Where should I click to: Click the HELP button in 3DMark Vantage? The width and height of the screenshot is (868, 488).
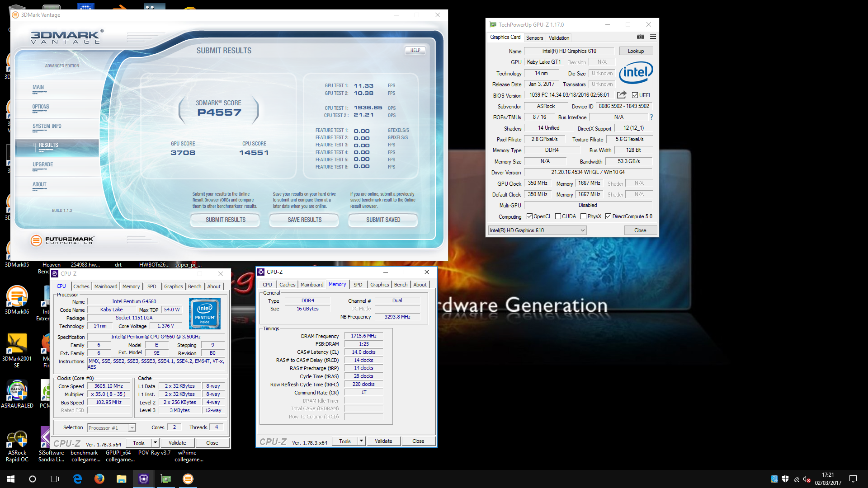pos(415,51)
